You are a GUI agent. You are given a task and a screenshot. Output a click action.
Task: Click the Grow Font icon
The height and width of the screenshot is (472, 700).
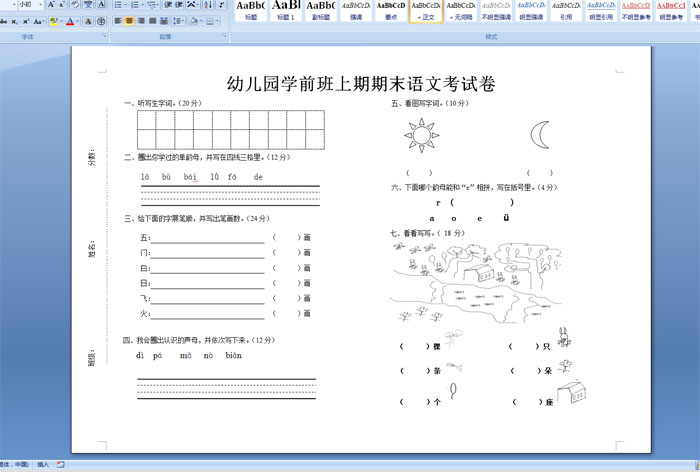pyautogui.click(x=51, y=5)
